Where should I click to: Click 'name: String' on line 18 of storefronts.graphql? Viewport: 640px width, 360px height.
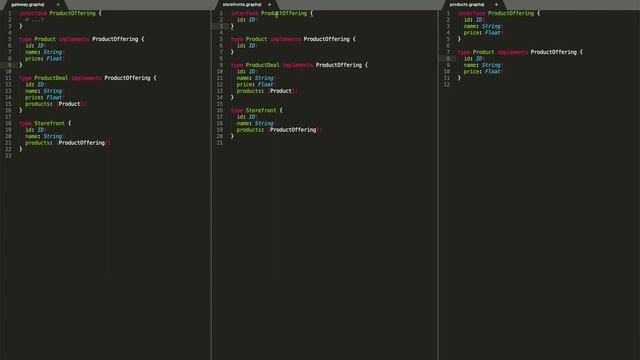256,123
